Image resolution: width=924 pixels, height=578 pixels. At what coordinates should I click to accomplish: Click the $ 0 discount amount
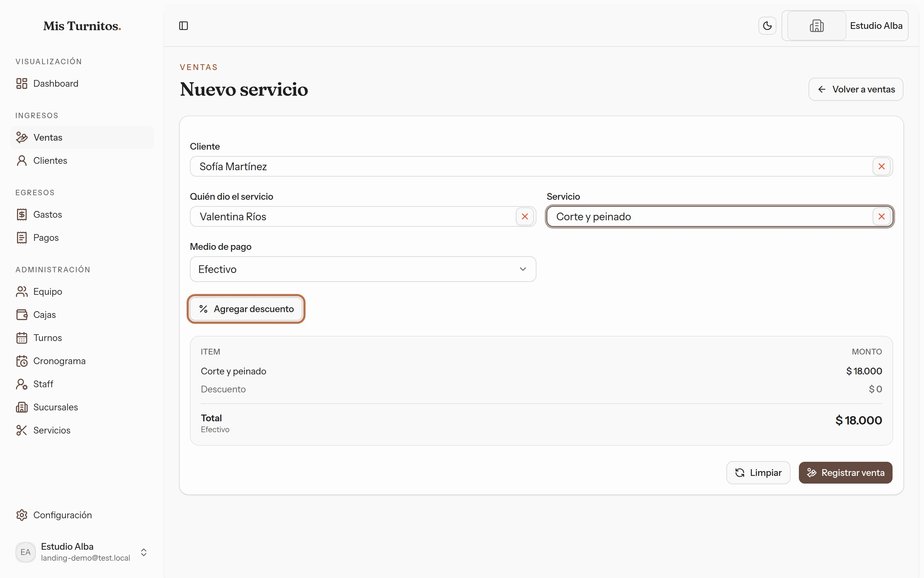click(875, 389)
